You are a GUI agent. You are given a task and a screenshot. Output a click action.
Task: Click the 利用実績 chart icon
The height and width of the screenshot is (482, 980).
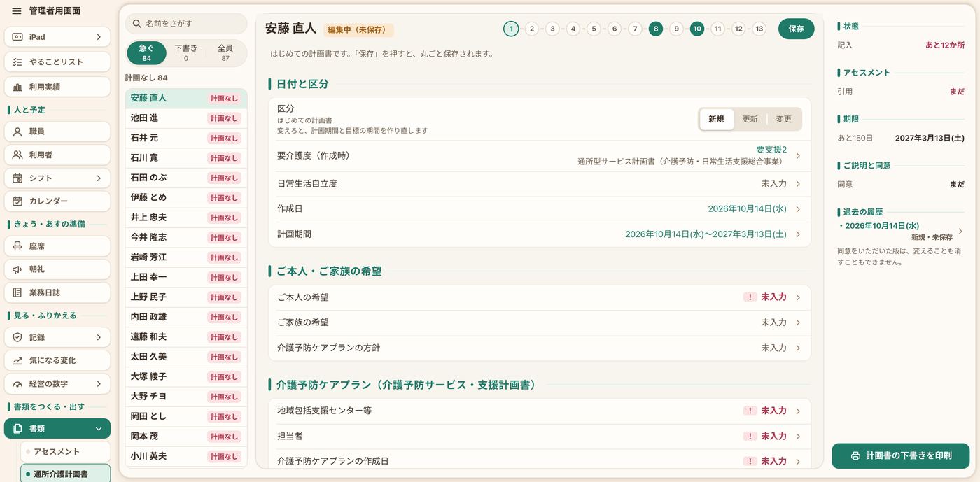point(17,87)
